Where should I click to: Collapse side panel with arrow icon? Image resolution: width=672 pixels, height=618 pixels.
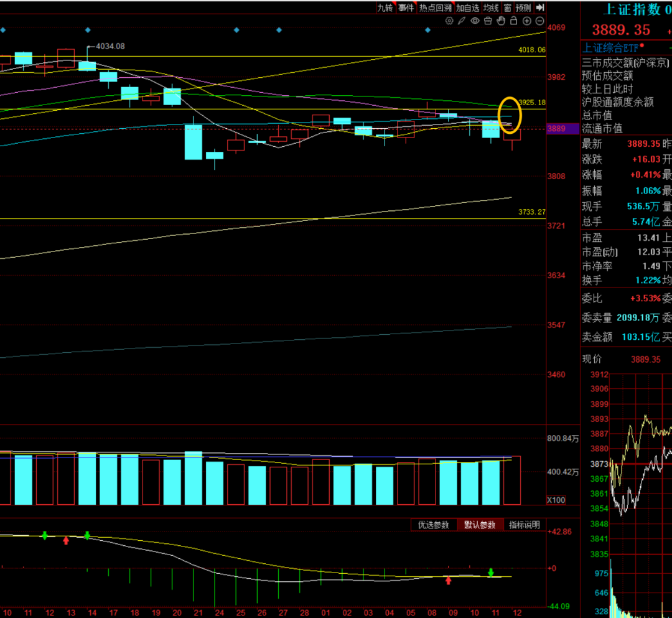coord(540,7)
